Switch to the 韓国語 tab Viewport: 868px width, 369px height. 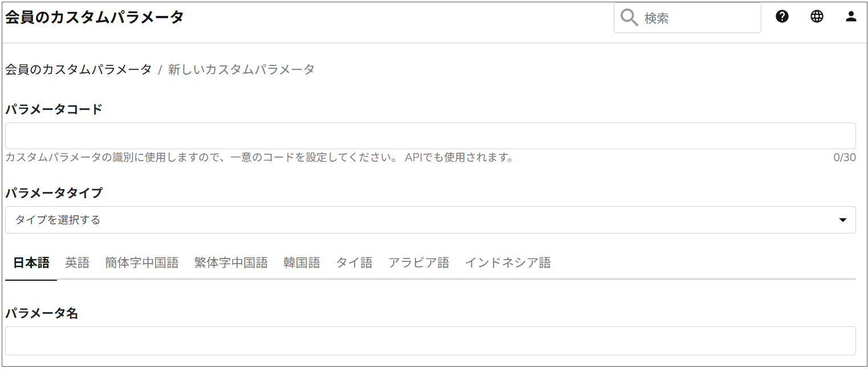301,263
